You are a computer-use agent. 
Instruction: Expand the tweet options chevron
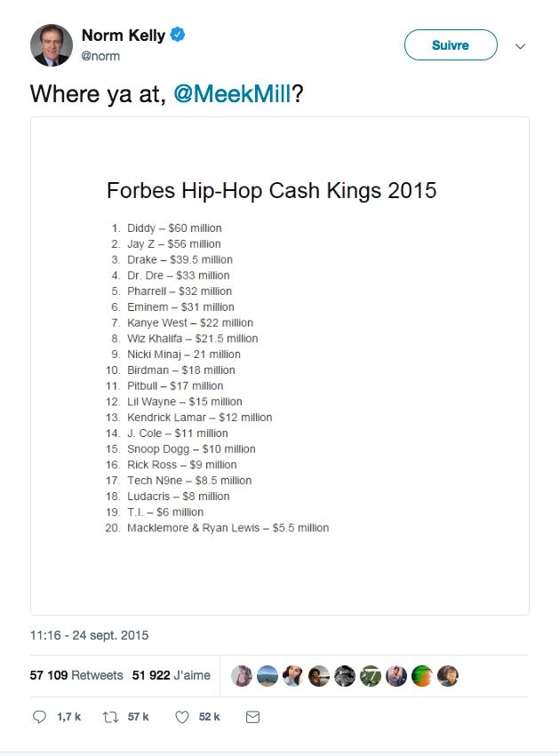click(521, 46)
